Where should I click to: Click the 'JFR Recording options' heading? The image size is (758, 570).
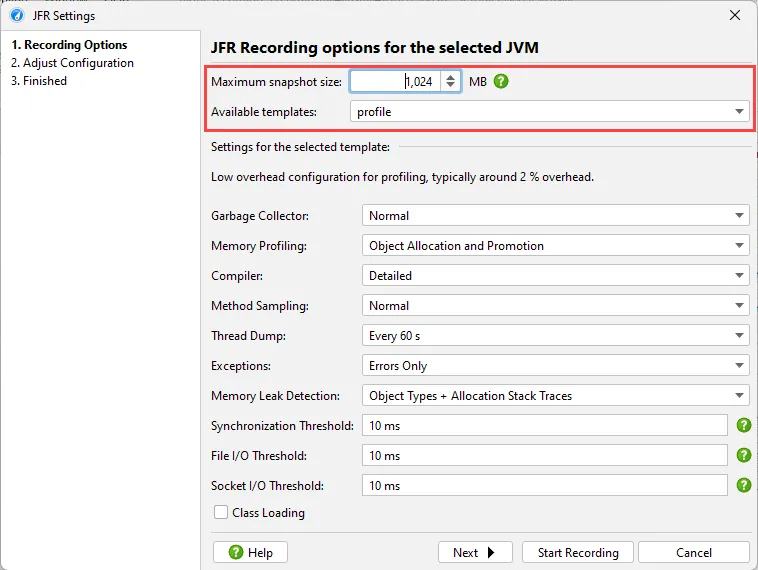coord(375,47)
